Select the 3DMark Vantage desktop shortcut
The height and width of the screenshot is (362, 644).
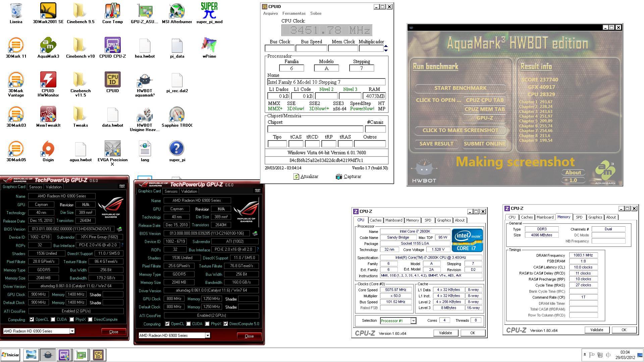16,84
